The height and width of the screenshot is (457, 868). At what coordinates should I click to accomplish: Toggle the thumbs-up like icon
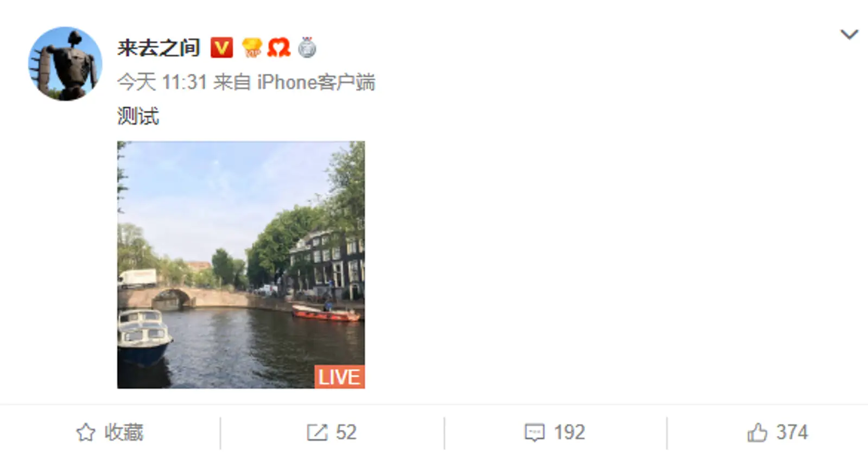(x=757, y=433)
